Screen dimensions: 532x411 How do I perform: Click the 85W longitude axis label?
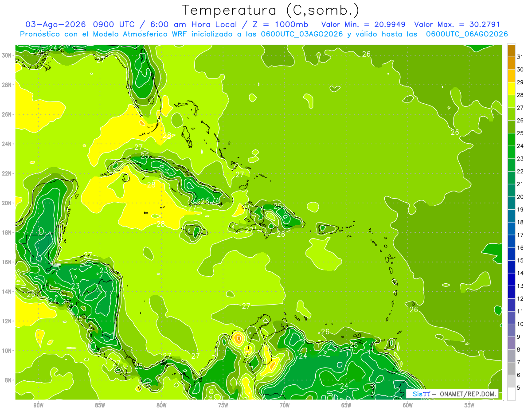pos(100,405)
